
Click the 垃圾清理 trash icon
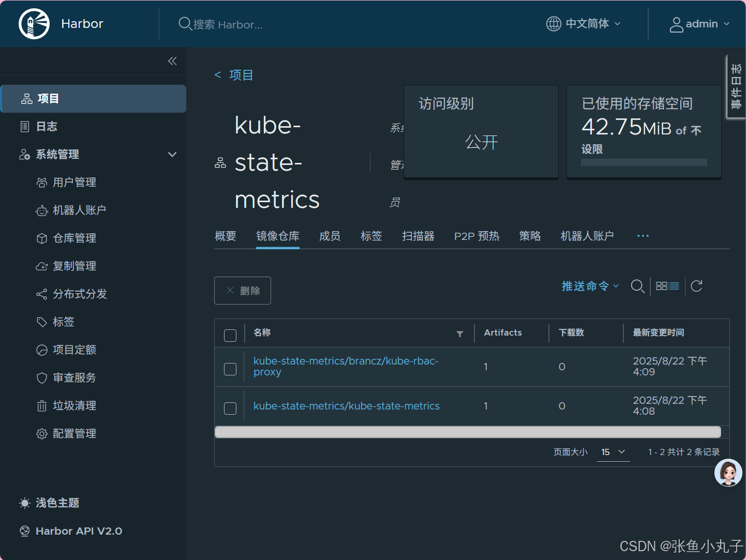42,406
